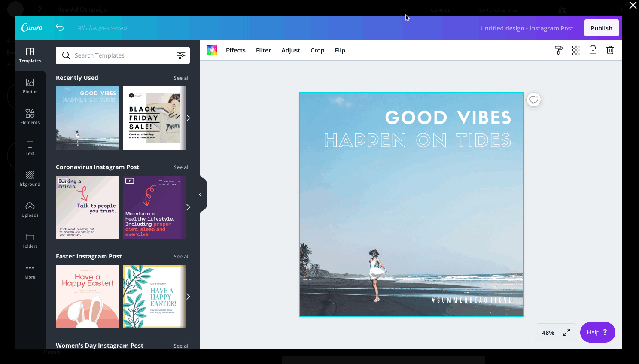Open the Photos sidebar tab
This screenshot has width=639, height=364.
click(x=30, y=86)
